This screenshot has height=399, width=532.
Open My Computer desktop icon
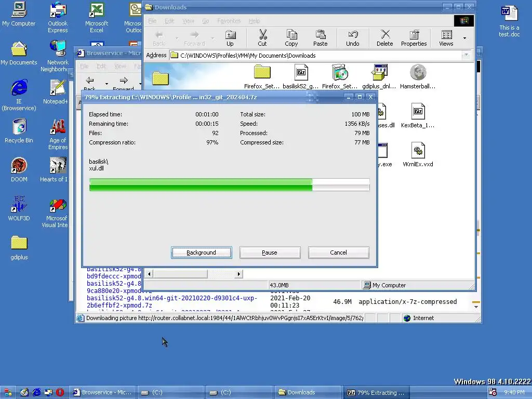(x=19, y=14)
